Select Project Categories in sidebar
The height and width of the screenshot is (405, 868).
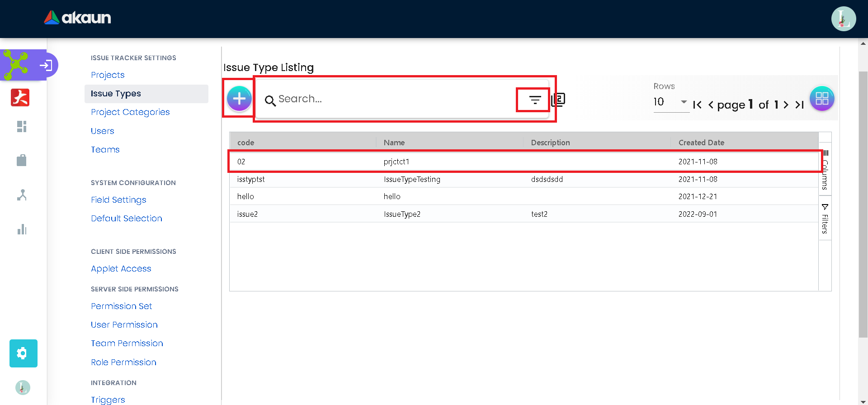pos(130,112)
